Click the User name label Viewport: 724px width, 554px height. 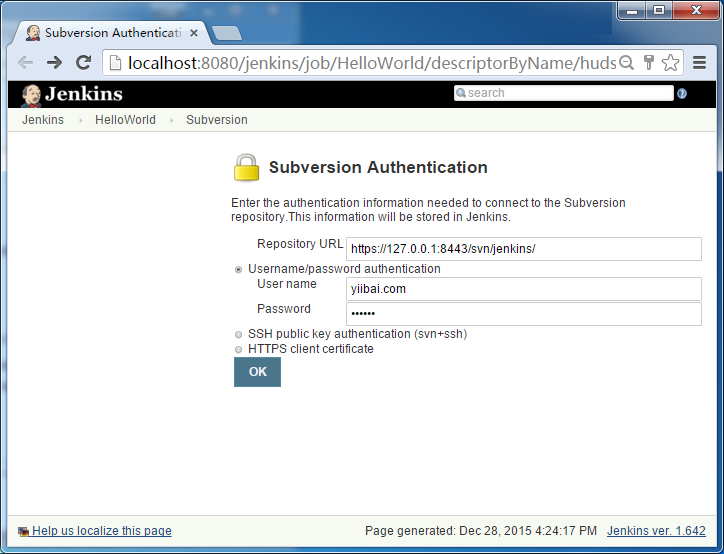click(x=287, y=284)
